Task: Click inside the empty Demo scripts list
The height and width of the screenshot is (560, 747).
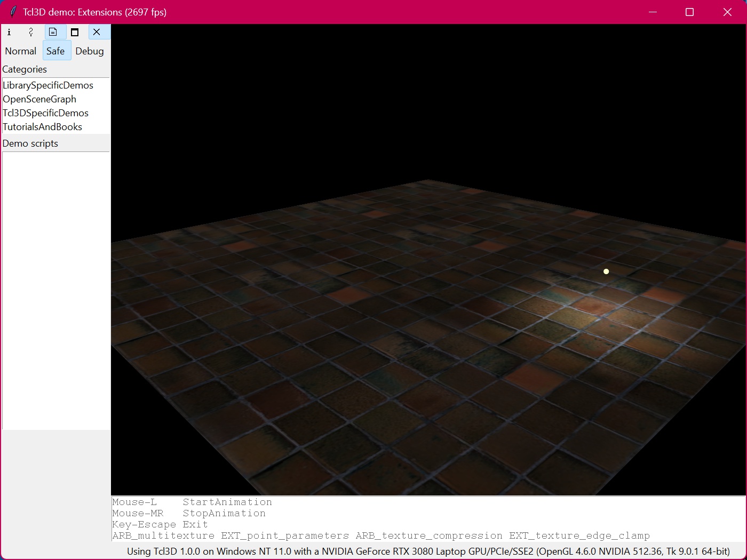Action: tap(56, 291)
